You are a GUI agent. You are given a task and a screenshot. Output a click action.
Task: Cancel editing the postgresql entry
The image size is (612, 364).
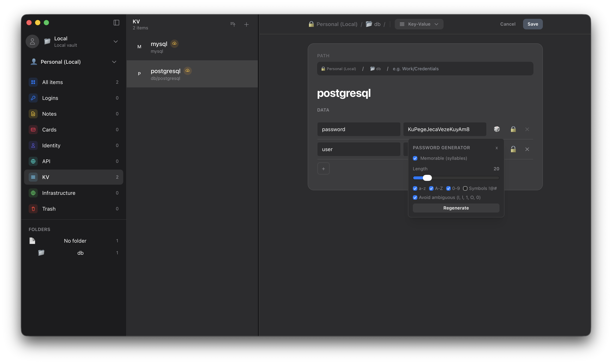point(507,24)
